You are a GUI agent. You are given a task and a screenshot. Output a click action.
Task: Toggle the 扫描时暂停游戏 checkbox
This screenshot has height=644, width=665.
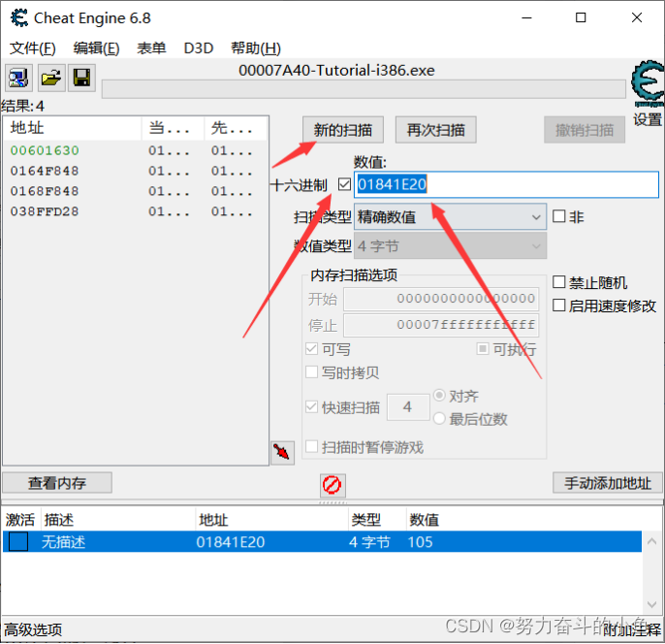click(x=312, y=446)
